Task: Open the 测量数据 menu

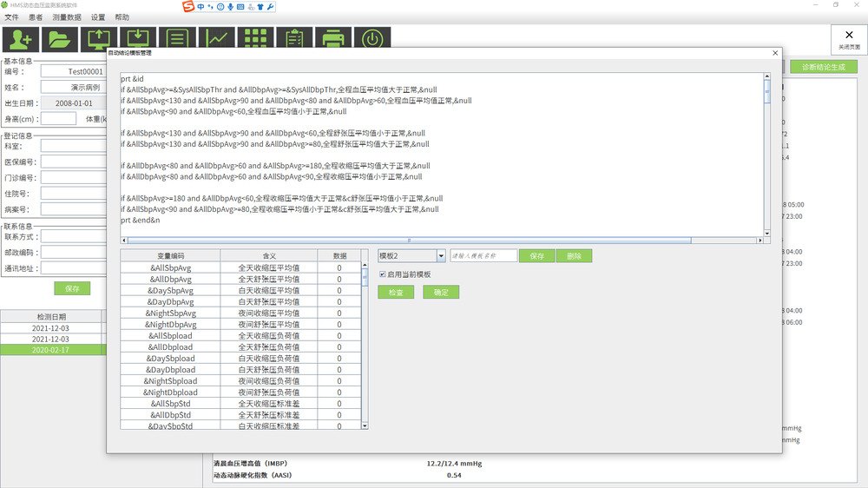Action: (x=67, y=17)
